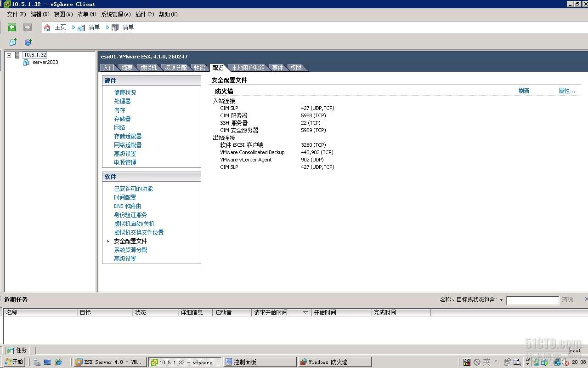The image size is (588, 368).
Task: Switch to the 权限 tab
Action: point(296,68)
